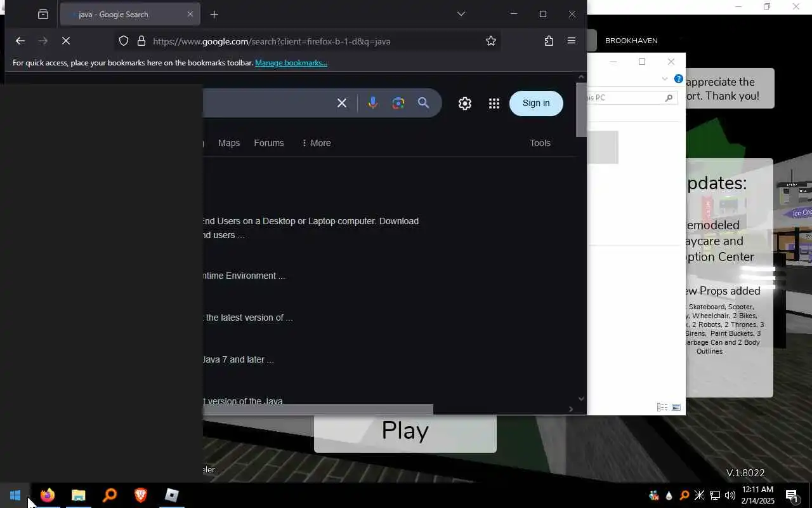
Task: Expand the 'More' search filters menu
Action: point(317,143)
